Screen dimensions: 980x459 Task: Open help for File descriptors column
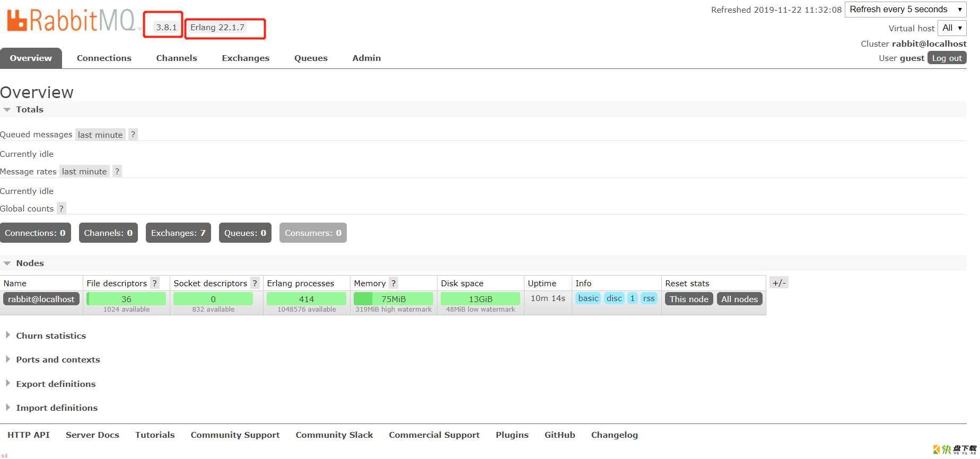tap(155, 283)
